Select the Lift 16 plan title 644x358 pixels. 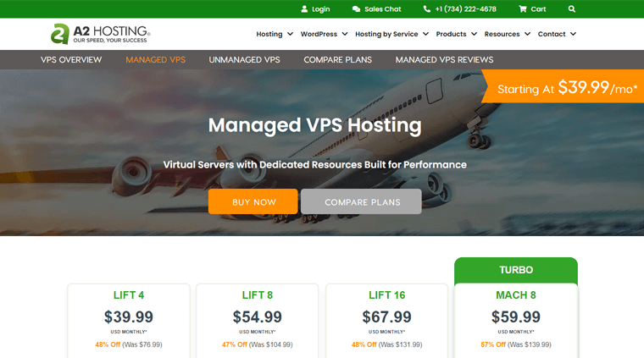coord(387,295)
